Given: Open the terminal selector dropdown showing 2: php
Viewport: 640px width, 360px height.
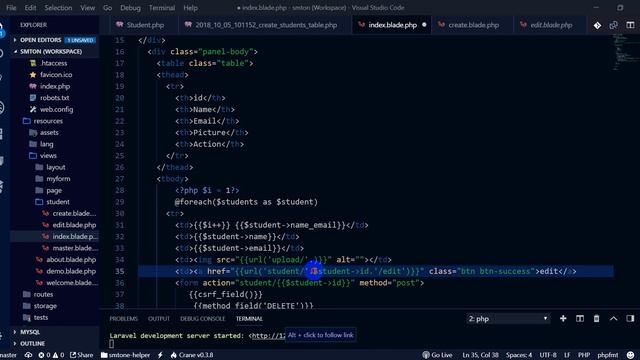Looking at the screenshot, I should pos(508,318).
